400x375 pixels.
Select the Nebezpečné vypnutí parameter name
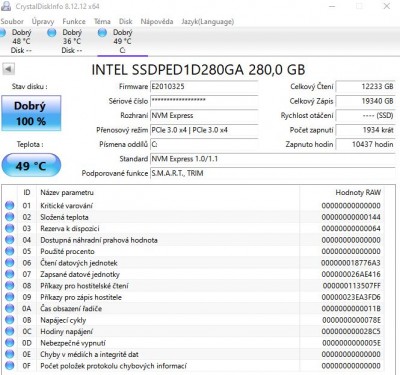[73, 343]
